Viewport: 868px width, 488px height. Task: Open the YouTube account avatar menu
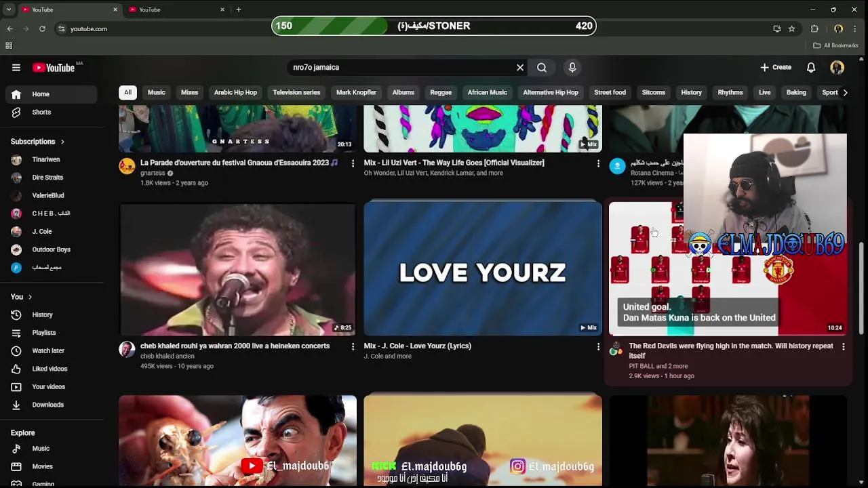pos(837,67)
